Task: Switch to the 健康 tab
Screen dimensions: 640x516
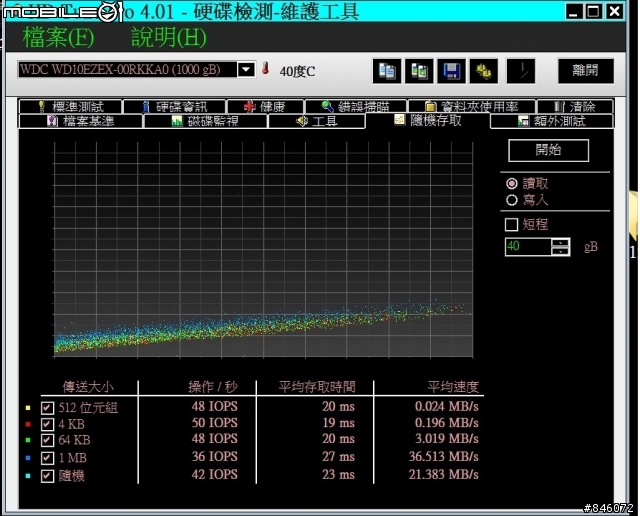Action: [265, 107]
